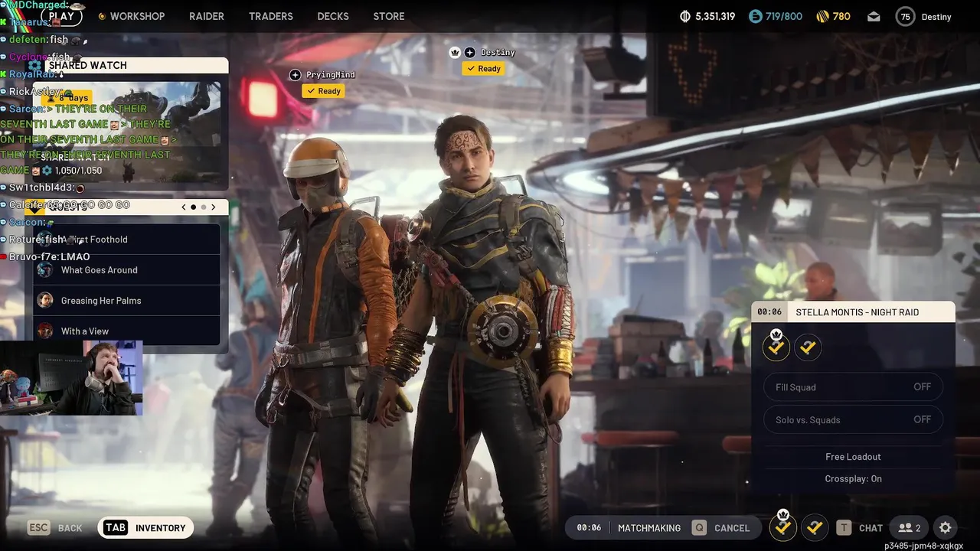Click second squad member checkmark in raid panel

[x=808, y=347]
